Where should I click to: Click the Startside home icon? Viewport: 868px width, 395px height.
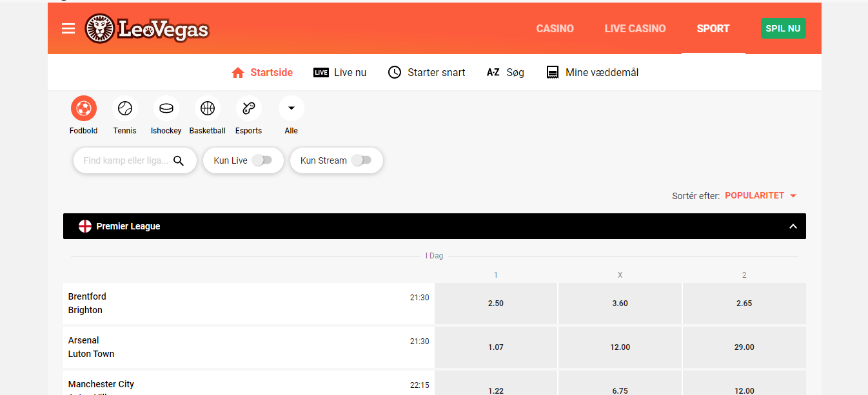point(238,73)
